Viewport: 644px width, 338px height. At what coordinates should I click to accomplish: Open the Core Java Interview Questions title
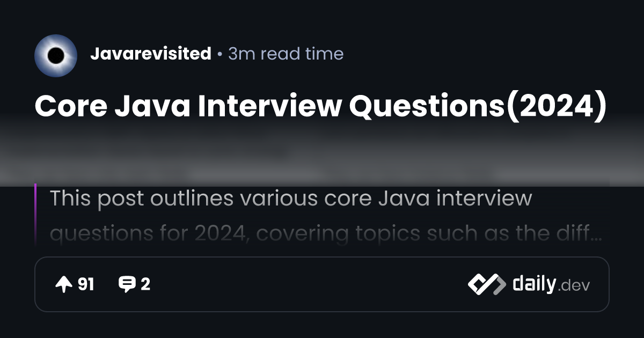321,107
